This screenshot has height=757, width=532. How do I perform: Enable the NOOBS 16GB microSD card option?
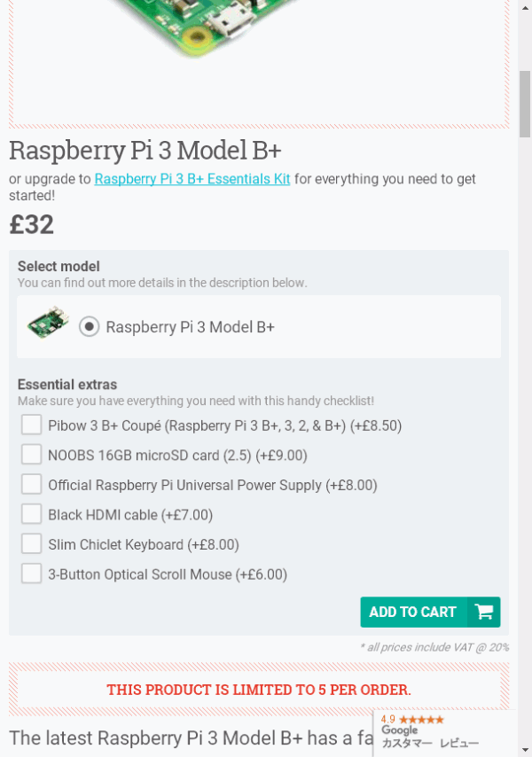coord(31,454)
